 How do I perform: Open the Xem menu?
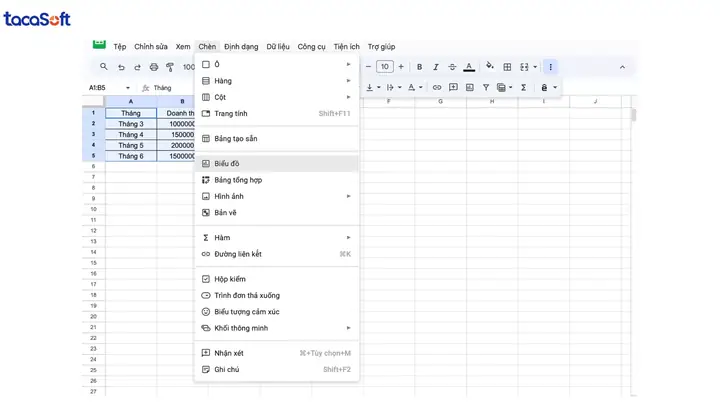coord(183,46)
